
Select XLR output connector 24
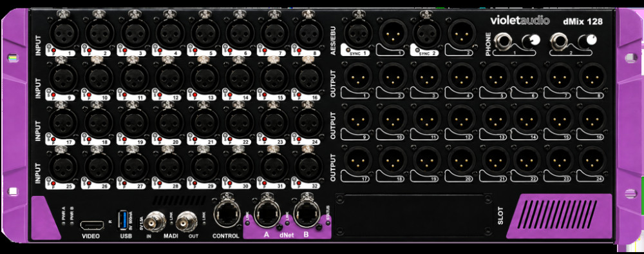click(592, 161)
